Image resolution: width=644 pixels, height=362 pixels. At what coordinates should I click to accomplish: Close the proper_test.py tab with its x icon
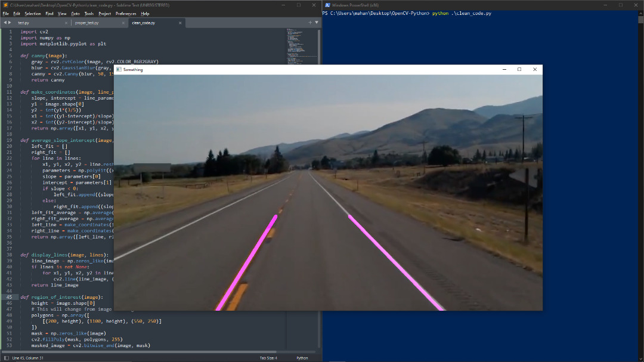coord(123,22)
